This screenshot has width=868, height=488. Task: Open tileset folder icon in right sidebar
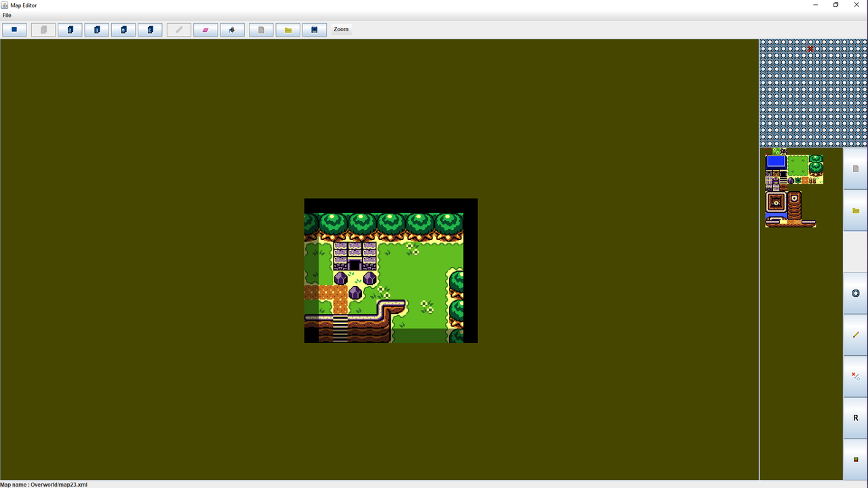(x=856, y=211)
